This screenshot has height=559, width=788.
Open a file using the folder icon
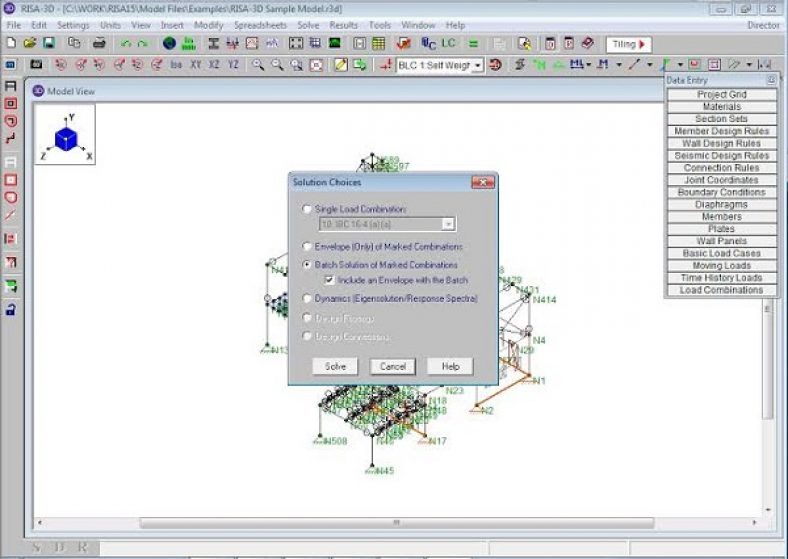[30, 44]
